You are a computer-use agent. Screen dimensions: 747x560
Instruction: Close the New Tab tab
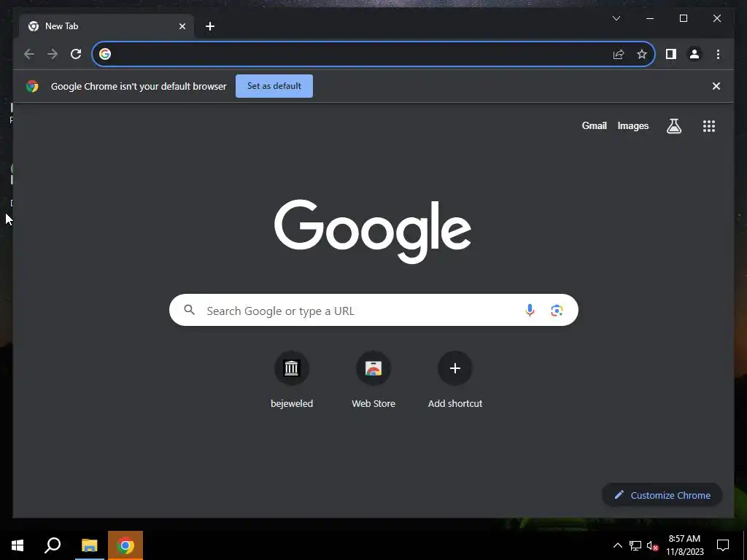pos(182,26)
